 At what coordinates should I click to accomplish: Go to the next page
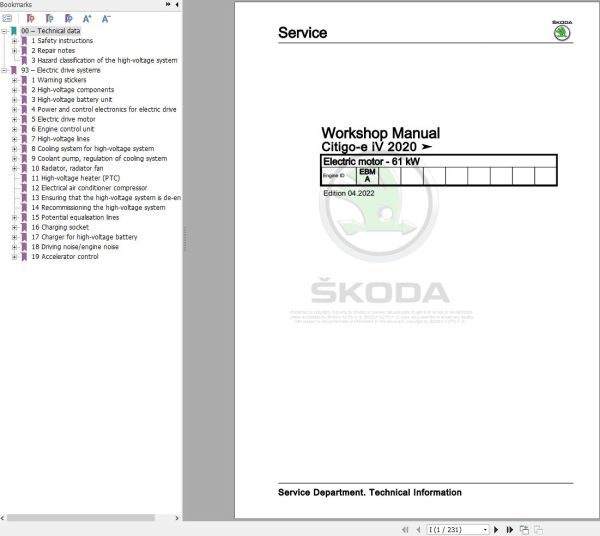(496, 529)
